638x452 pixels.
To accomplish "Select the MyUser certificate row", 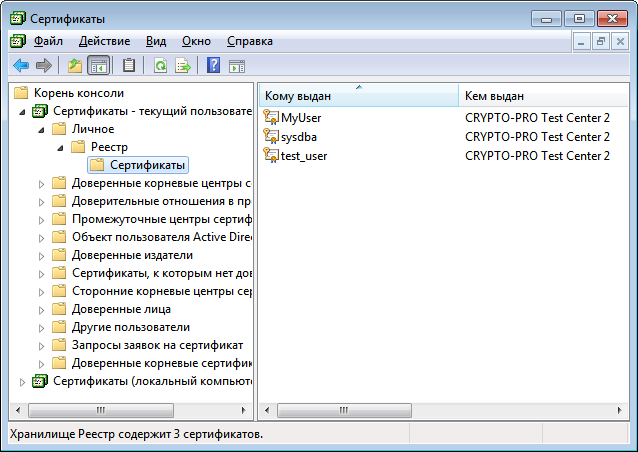I will [x=444, y=118].
